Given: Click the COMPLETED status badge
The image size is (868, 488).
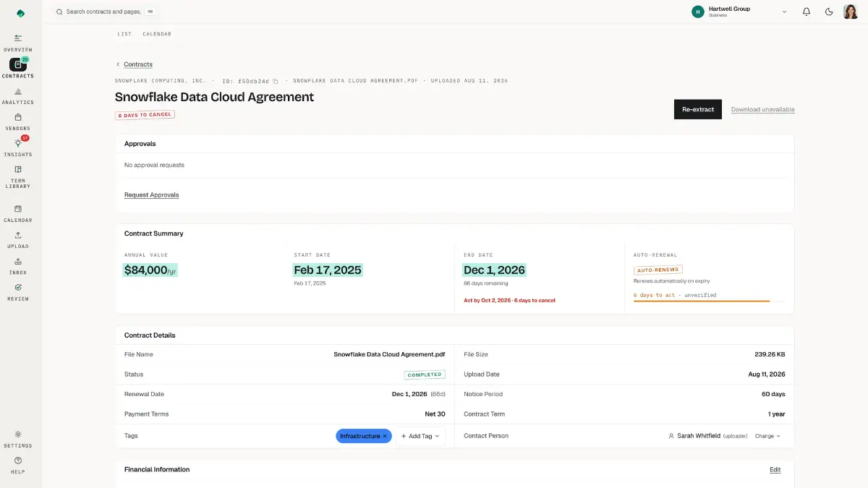Looking at the screenshot, I should coord(425,374).
